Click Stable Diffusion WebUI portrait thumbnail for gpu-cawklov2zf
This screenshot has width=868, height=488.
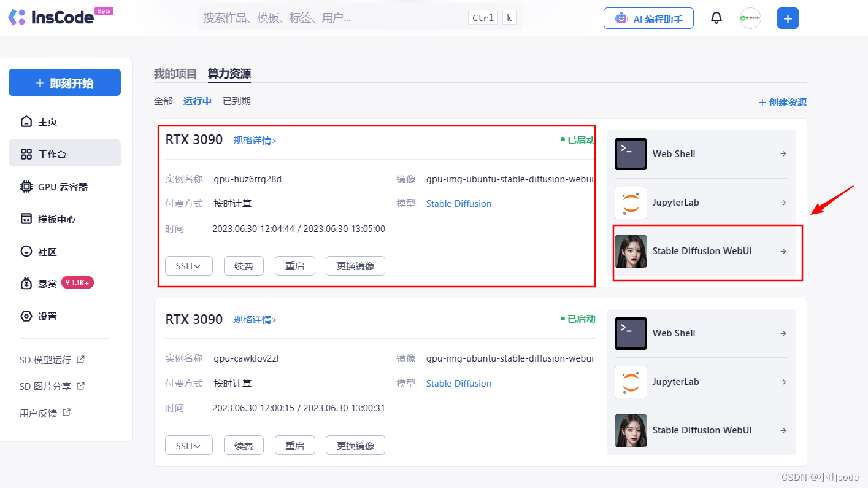[631, 430]
